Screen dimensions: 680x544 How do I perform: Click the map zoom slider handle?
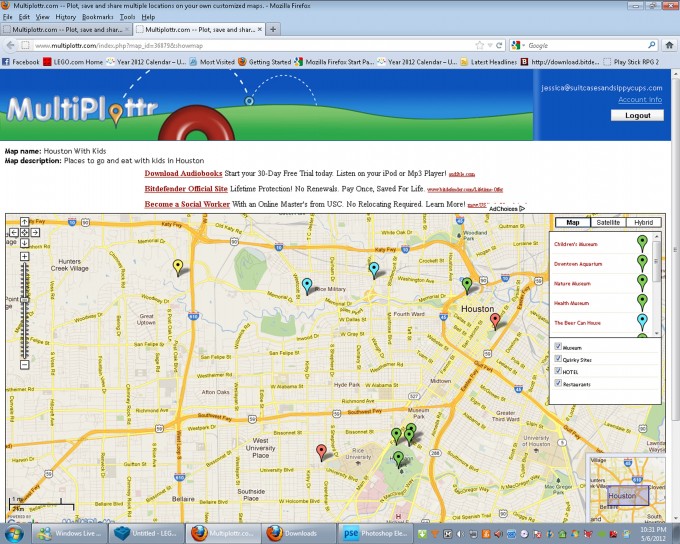(25, 300)
